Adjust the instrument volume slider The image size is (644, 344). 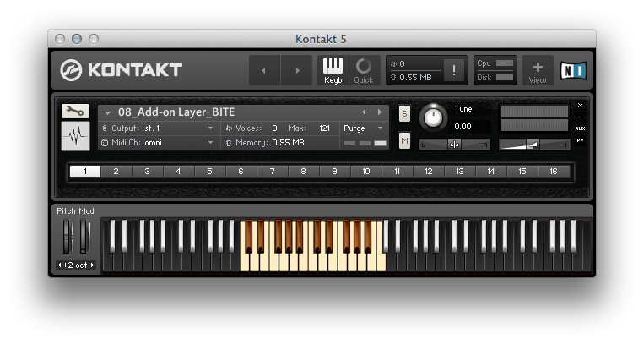point(534,145)
